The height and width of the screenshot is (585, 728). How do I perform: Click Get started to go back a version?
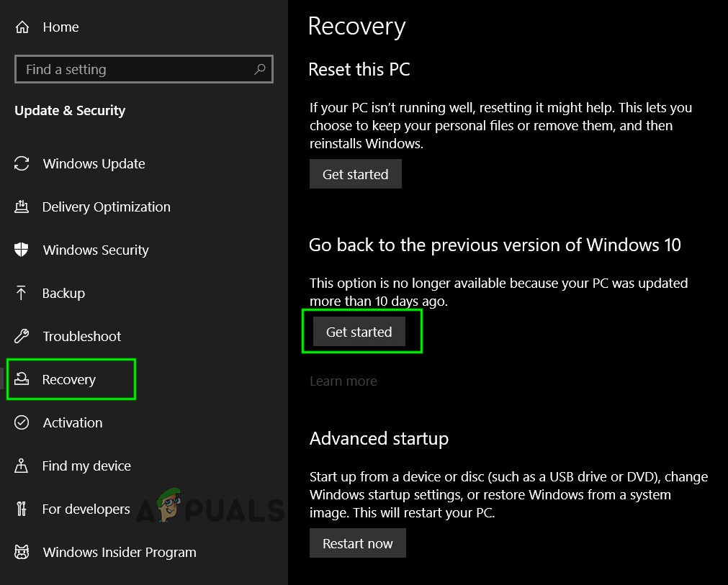pyautogui.click(x=359, y=332)
